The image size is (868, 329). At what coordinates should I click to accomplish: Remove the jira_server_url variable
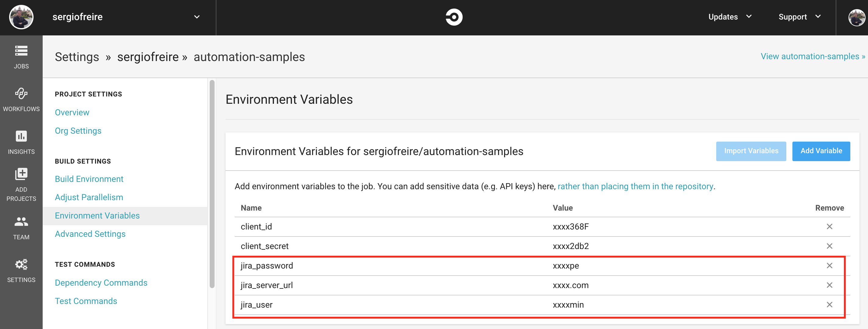click(829, 285)
